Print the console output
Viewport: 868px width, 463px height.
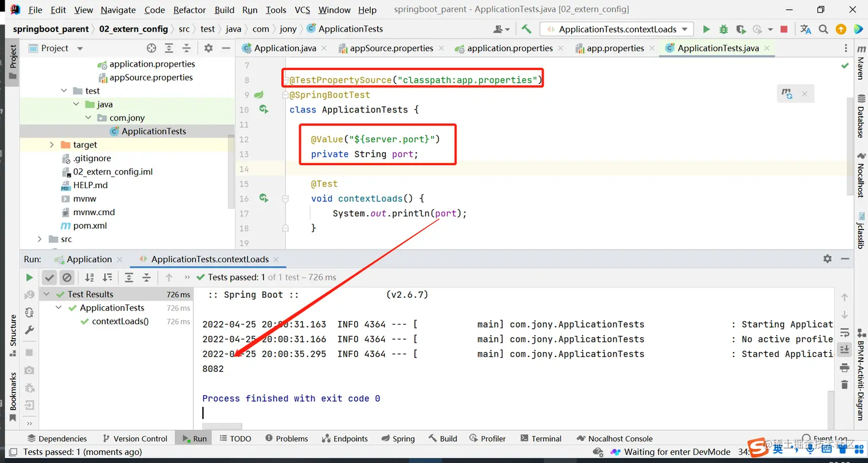point(844,367)
